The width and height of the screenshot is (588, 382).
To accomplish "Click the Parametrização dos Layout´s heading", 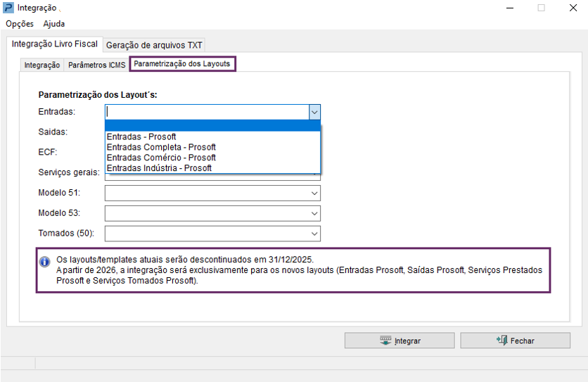I will click(x=98, y=95).
